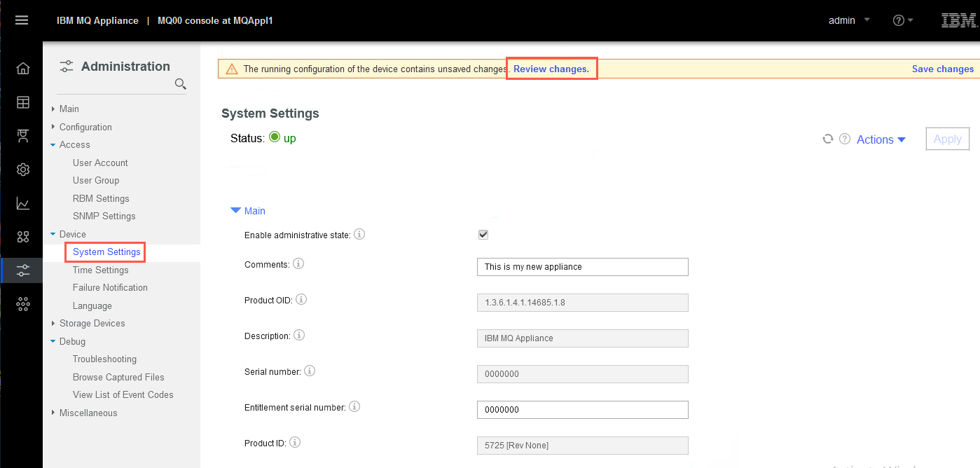Click the Review changes link
Viewport: 980px width, 468px height.
[x=551, y=69]
